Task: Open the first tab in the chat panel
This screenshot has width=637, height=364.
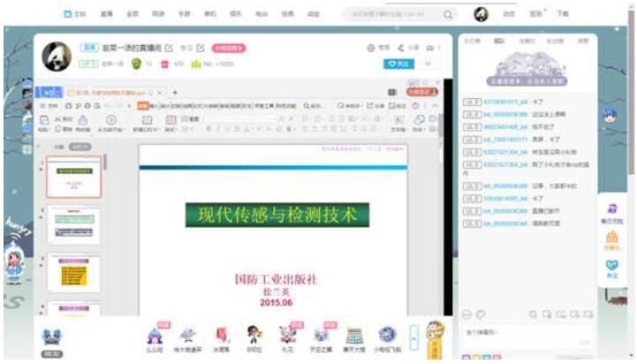Action: [472, 41]
